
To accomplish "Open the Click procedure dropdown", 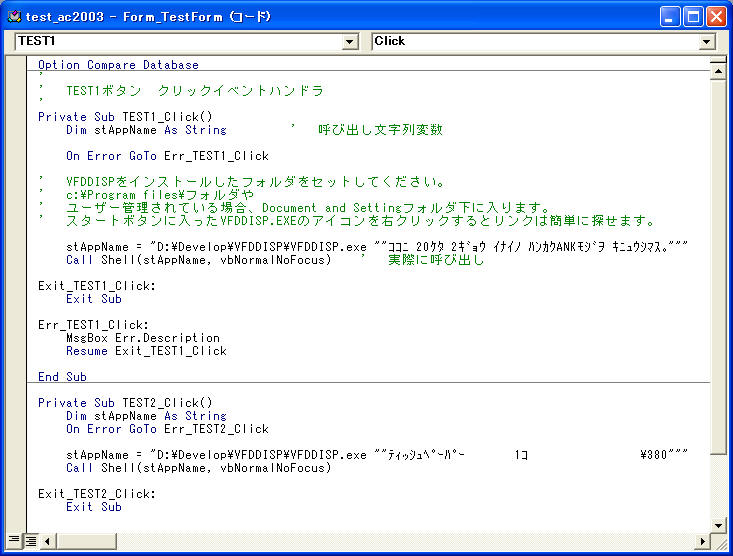I will pos(706,42).
